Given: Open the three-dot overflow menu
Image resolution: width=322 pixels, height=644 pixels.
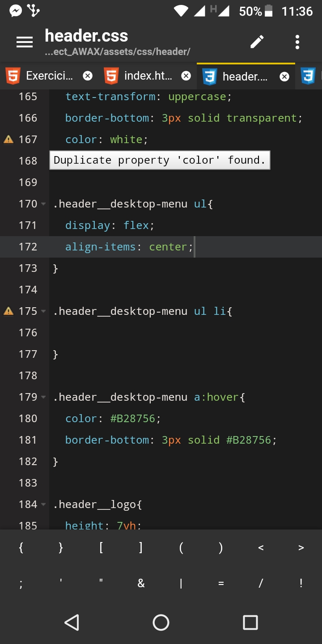Looking at the screenshot, I should tap(297, 42).
